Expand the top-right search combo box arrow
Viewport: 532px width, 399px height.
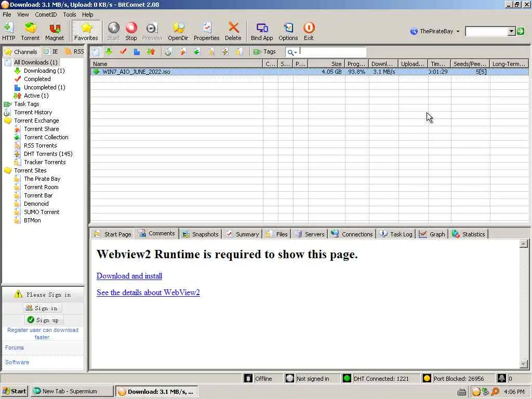click(x=512, y=32)
